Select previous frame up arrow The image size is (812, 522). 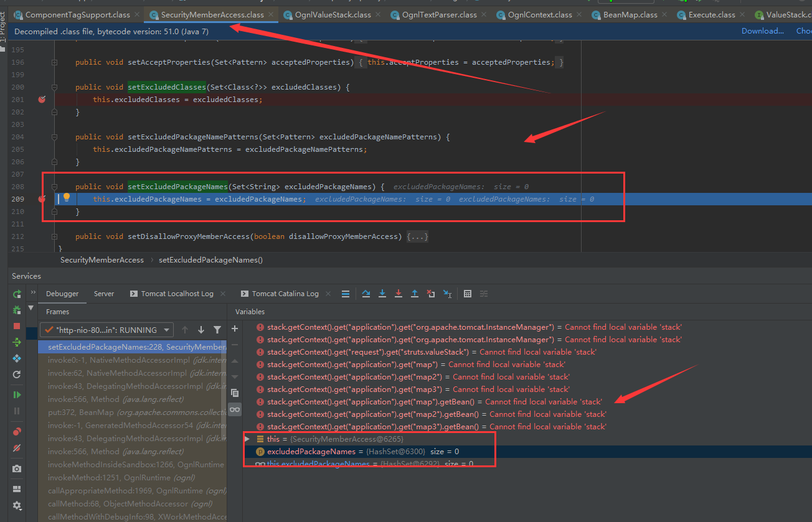(185, 330)
